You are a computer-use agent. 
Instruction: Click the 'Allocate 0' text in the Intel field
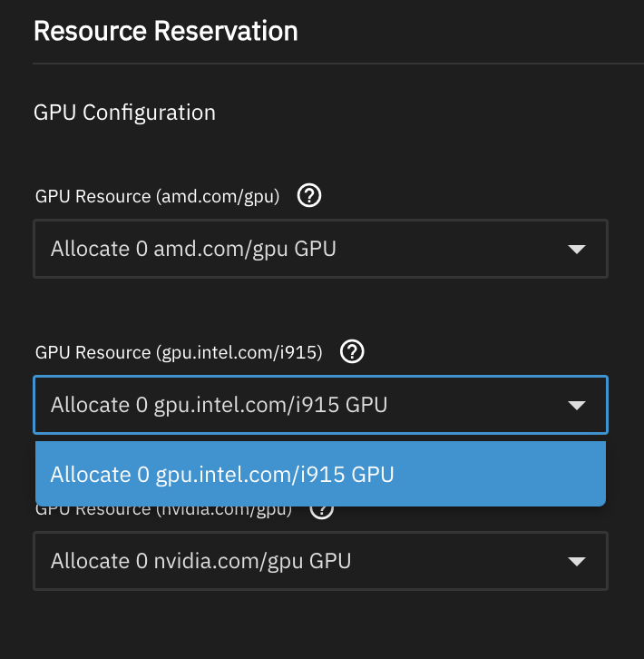pyautogui.click(x=99, y=405)
